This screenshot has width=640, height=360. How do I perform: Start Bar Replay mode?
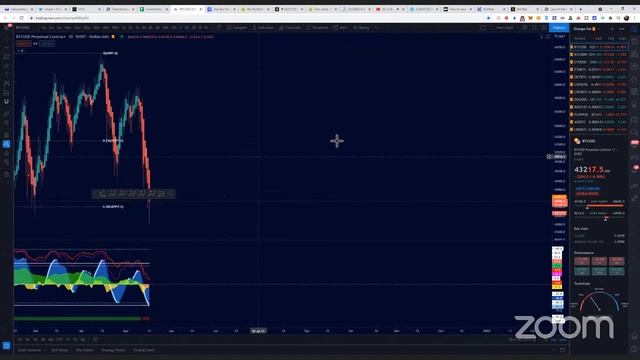(362, 27)
